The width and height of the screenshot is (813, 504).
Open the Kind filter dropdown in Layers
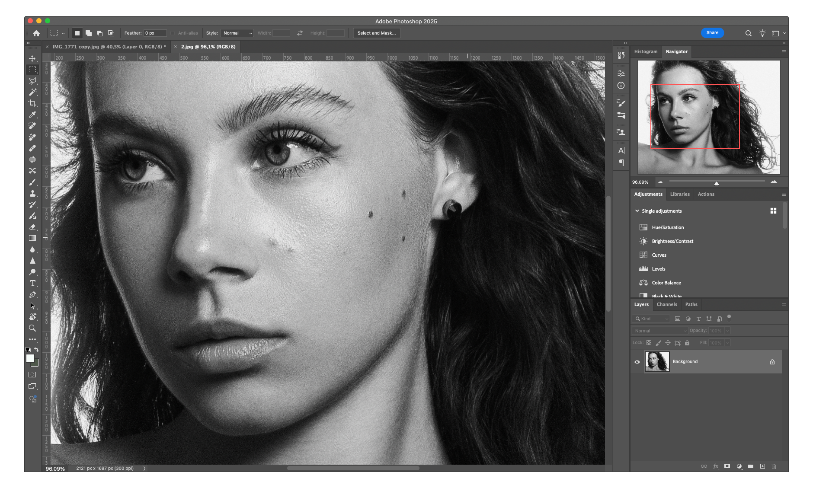[652, 319]
